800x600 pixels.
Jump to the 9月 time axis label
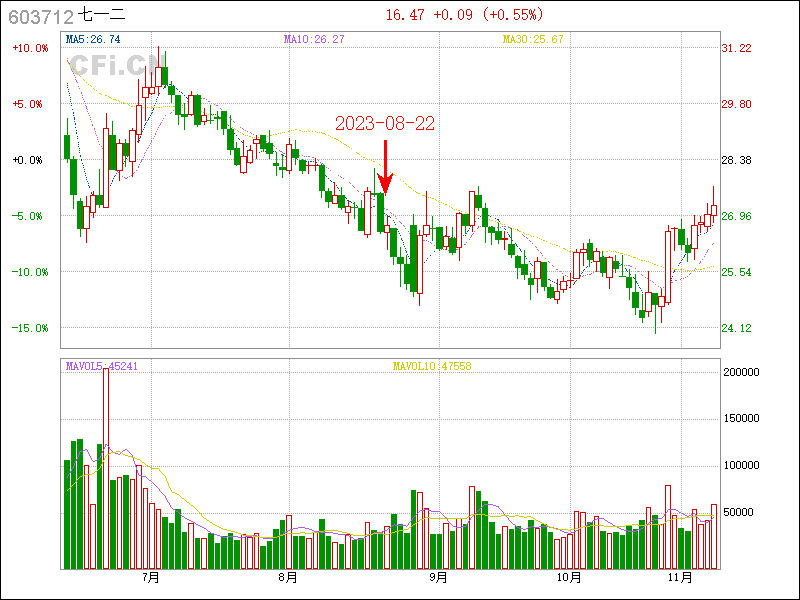(436, 578)
